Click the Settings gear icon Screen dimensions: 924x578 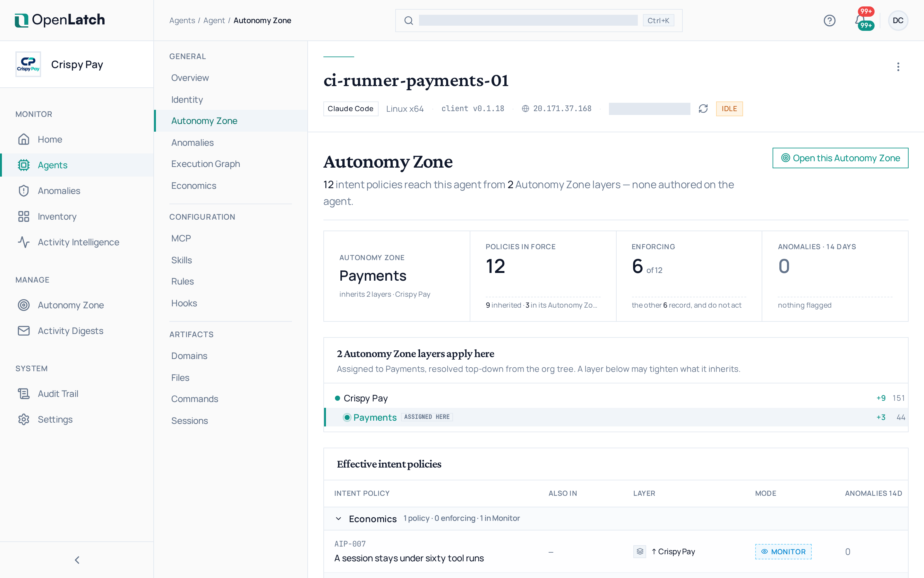[x=24, y=419]
